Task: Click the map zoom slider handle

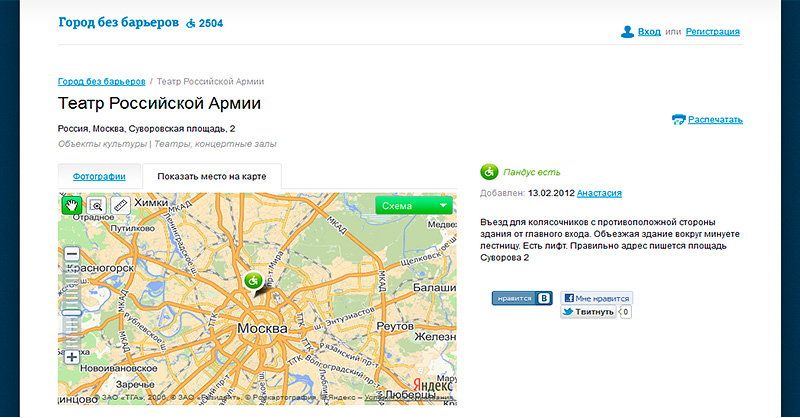Action: pos(72,314)
